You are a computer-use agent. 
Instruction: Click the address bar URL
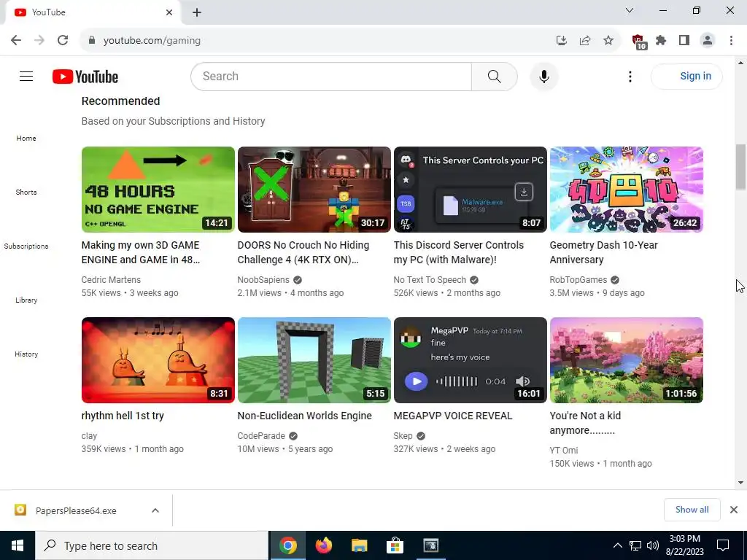pyautogui.click(x=152, y=41)
